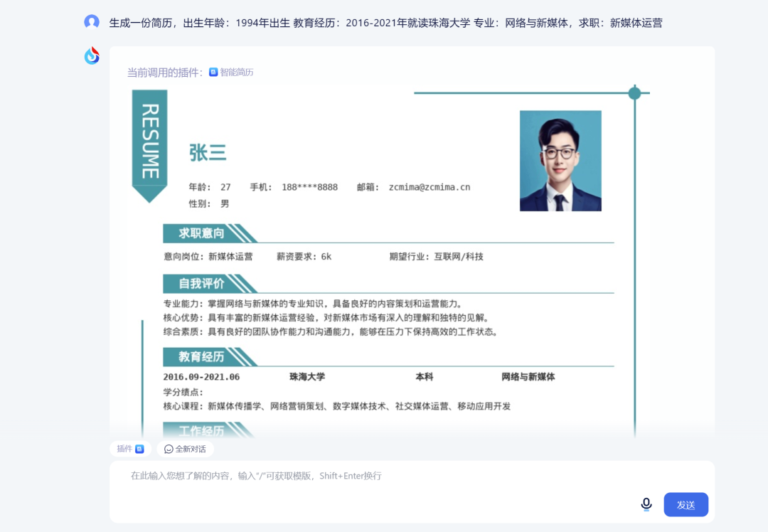This screenshot has height=532, width=768.
Task: Click the 网络与新媒体 major text
Action: coord(528,377)
